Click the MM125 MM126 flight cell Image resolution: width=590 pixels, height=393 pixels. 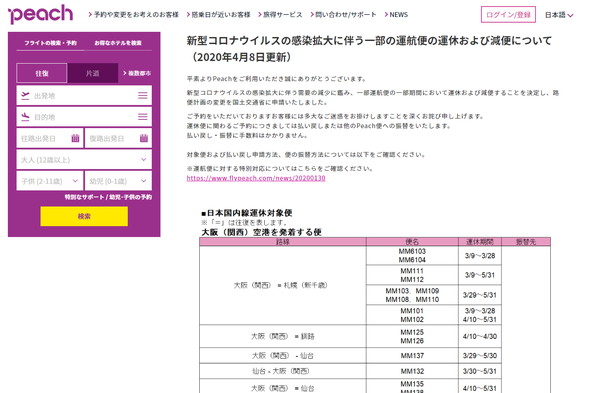tap(412, 337)
